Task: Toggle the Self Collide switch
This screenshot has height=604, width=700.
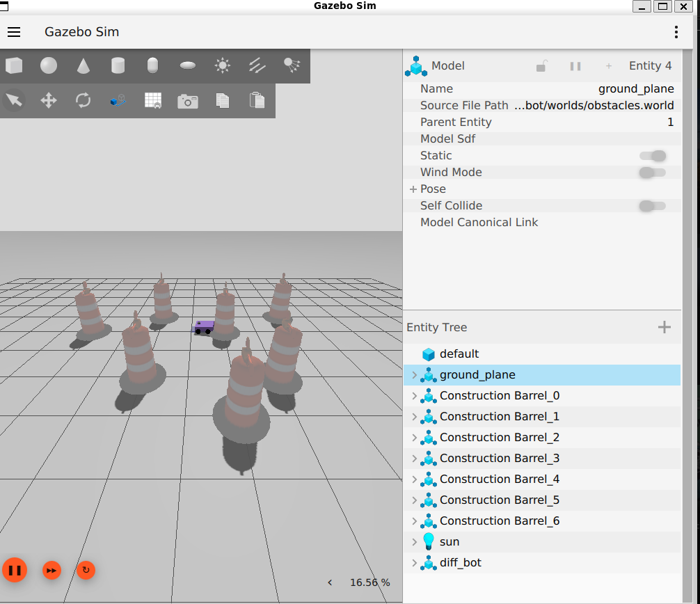Action: click(653, 206)
